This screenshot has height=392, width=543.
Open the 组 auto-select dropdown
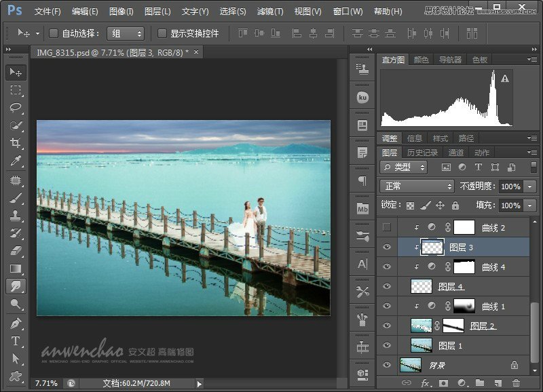pos(126,33)
